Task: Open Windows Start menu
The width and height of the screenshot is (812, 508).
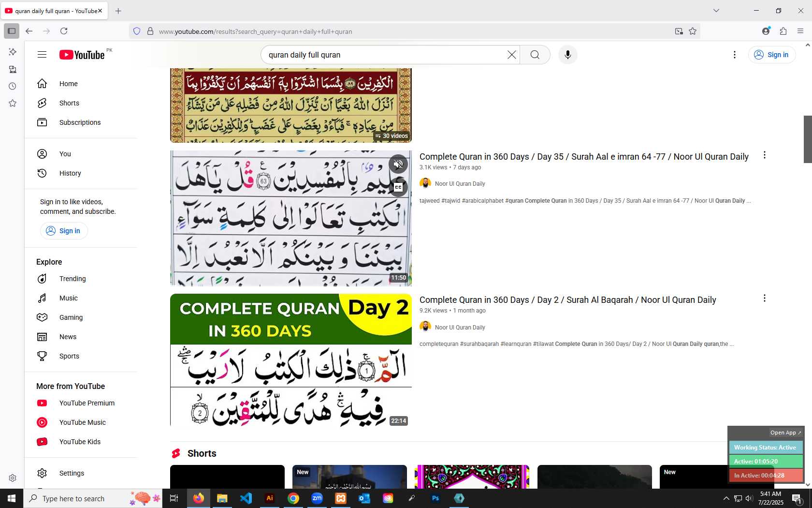Action: click(12, 498)
